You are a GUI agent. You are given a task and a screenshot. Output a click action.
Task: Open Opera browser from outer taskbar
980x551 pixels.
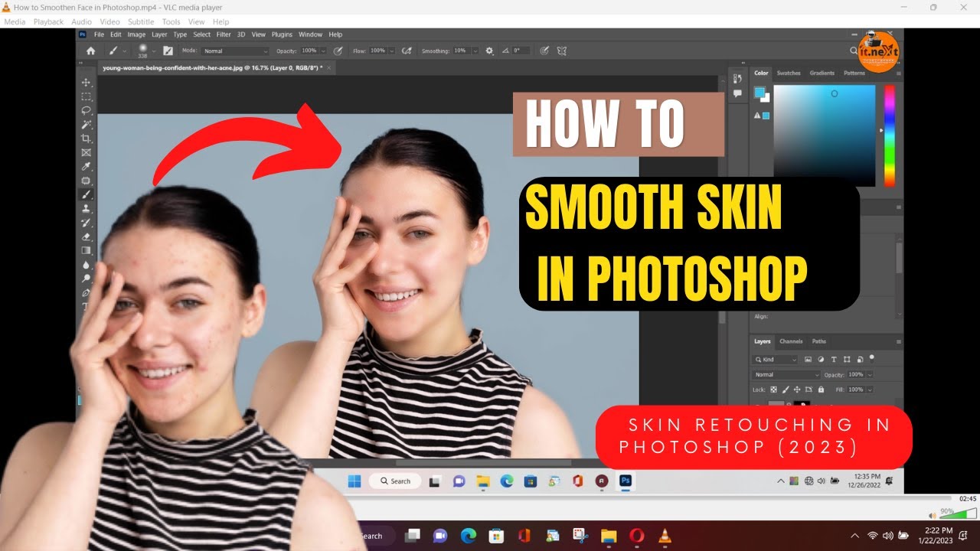coord(637,536)
